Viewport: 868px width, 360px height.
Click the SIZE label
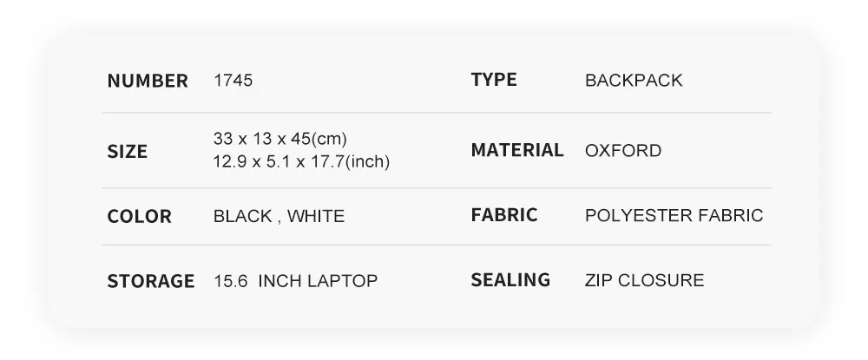pos(128,152)
